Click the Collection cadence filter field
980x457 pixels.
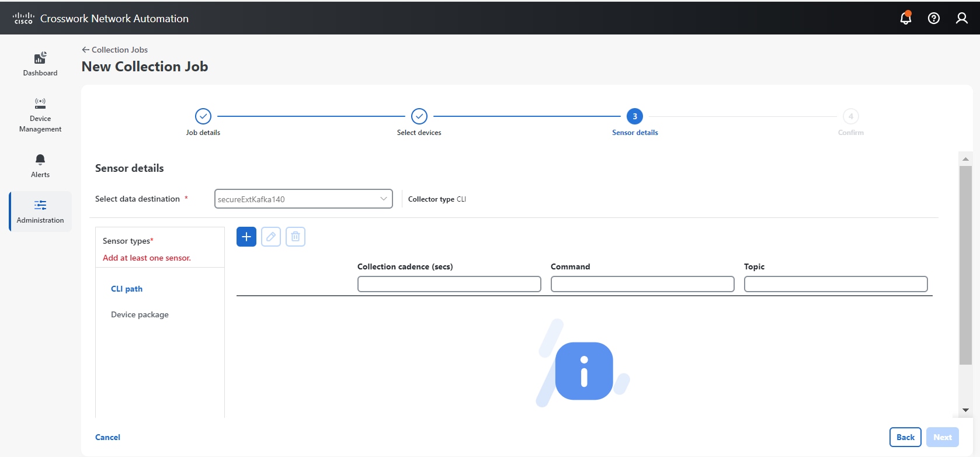point(449,284)
